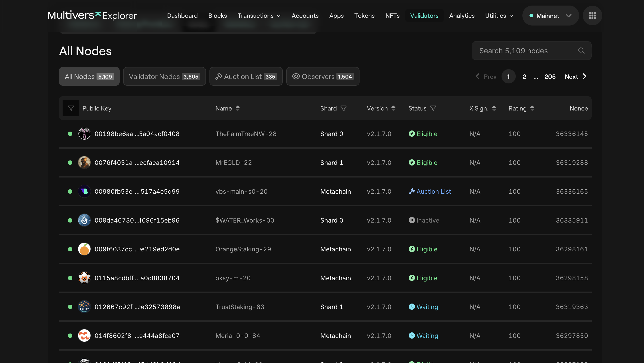Screen dimensions: 644x363
Task: Click MrEGLD-22 node avatar
Action: (x=84, y=162)
